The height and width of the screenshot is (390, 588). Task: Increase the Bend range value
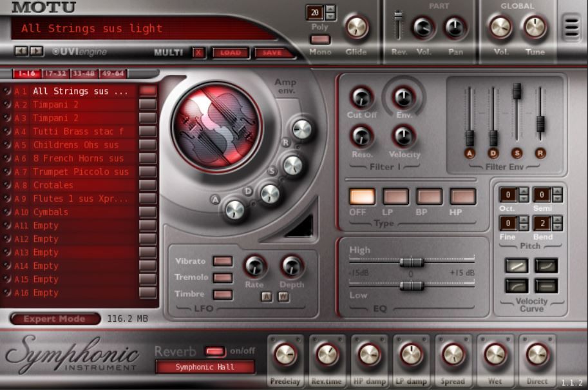tap(557, 219)
